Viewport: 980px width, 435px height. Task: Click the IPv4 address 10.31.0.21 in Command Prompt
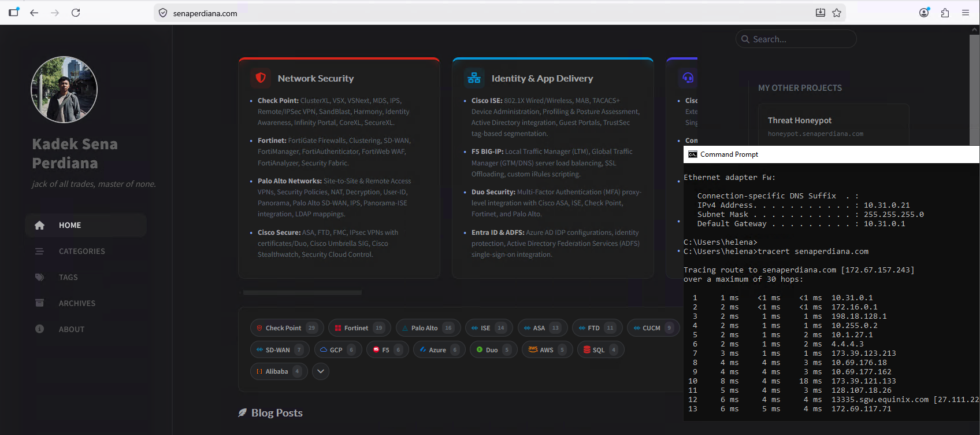tap(887, 205)
